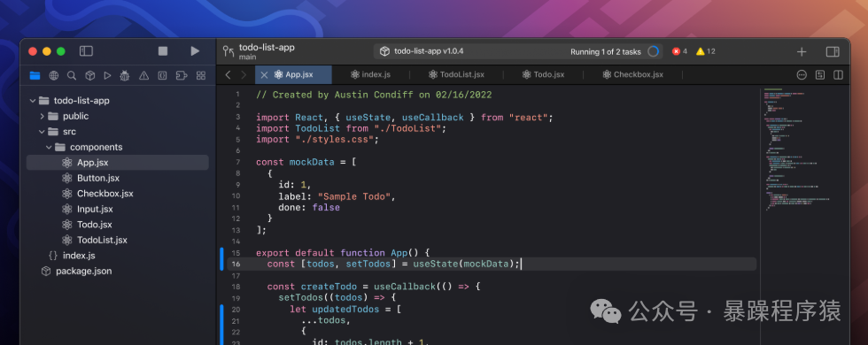Open the search navigator magnifier icon

(x=72, y=76)
